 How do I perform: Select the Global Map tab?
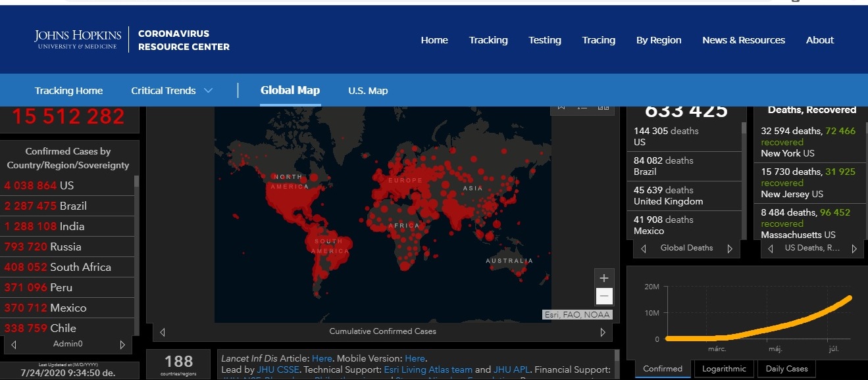tap(290, 91)
